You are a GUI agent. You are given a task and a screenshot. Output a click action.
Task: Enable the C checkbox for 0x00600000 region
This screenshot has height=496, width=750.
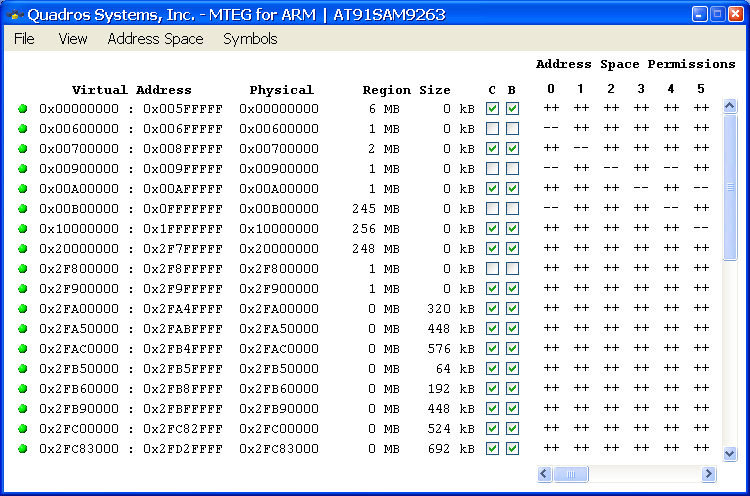(x=492, y=129)
